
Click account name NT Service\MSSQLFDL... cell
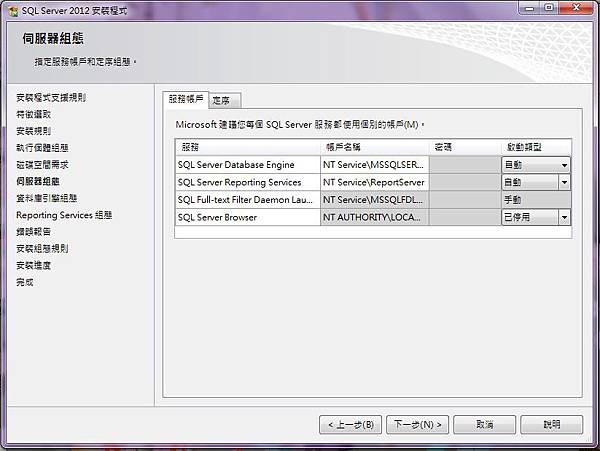[x=375, y=200]
